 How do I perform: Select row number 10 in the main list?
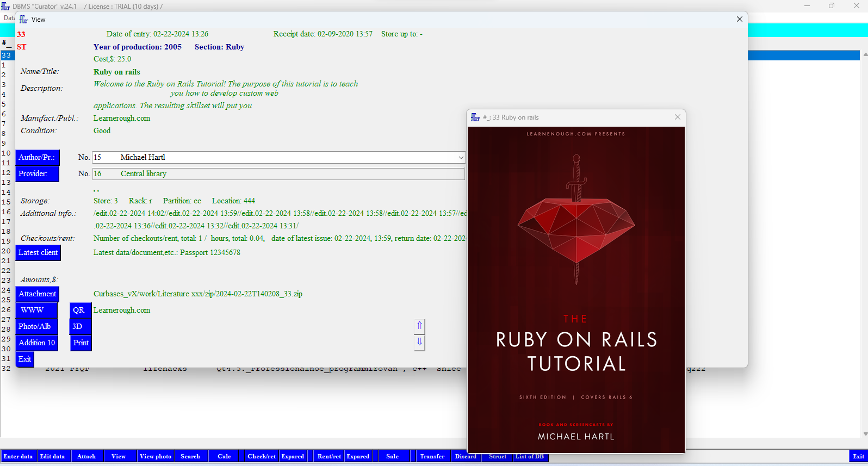(x=6, y=153)
